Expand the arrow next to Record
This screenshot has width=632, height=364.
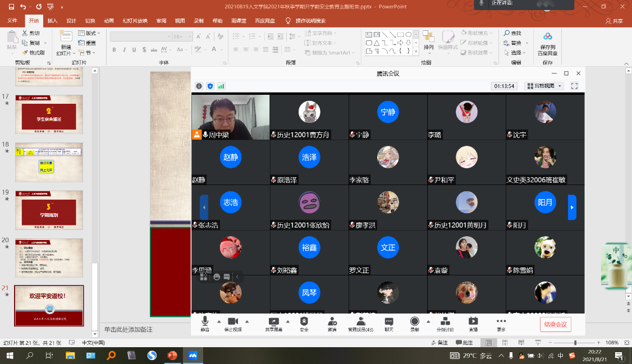pos(428,321)
